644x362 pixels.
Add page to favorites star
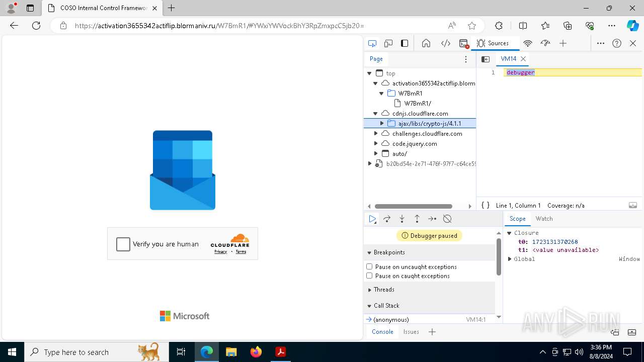471,26
